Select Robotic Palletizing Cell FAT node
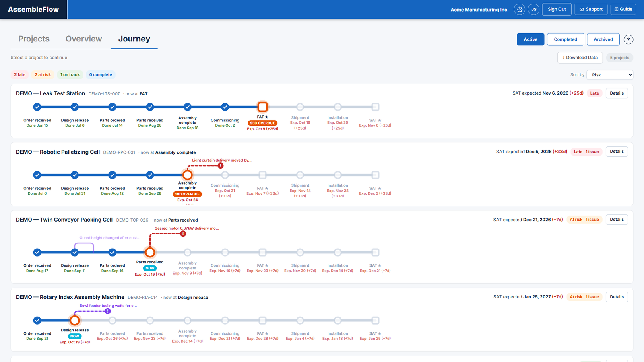644x362 pixels. click(x=262, y=175)
